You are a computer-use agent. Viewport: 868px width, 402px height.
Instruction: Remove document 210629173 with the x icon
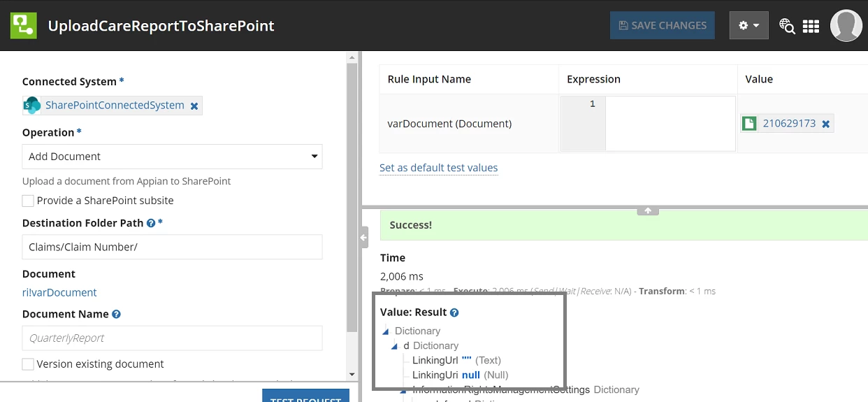click(825, 124)
